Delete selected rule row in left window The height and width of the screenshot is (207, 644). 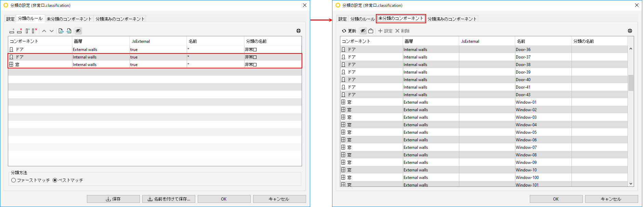coord(19,31)
